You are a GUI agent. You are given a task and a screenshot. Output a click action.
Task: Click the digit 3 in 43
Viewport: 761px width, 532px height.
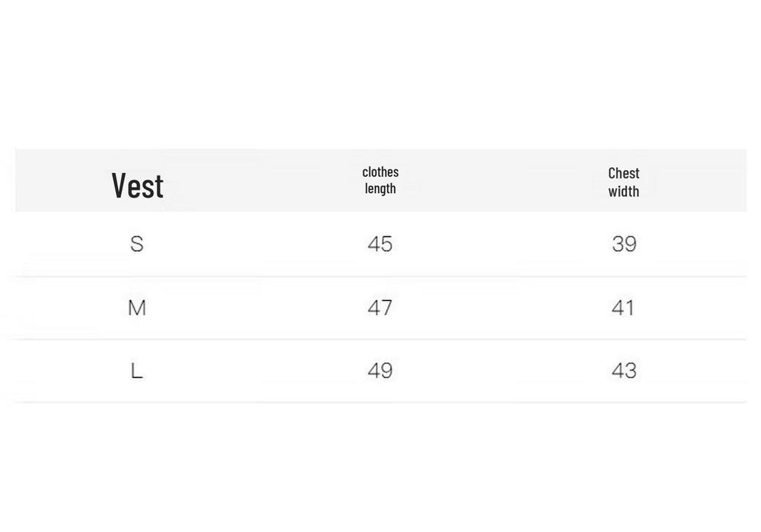630,371
